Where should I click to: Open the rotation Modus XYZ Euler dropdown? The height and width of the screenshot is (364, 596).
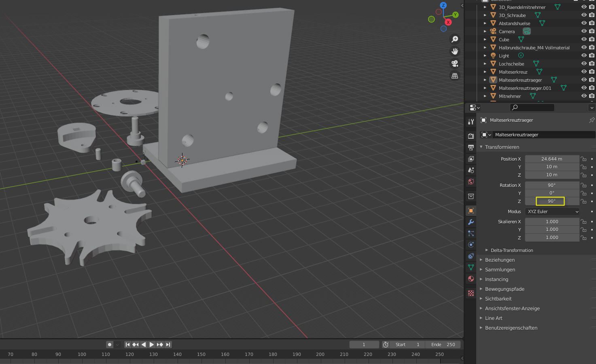[x=552, y=212]
